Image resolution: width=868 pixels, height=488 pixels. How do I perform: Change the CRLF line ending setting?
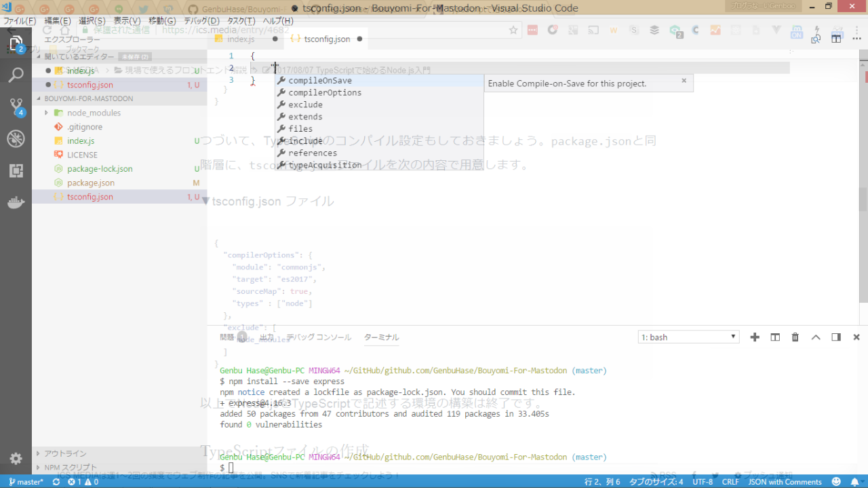[x=730, y=482]
